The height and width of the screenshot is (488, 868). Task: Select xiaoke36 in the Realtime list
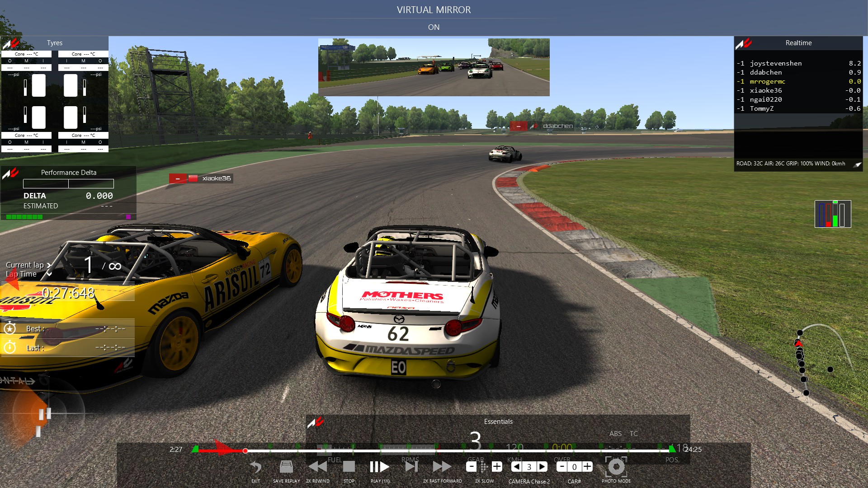pos(798,90)
